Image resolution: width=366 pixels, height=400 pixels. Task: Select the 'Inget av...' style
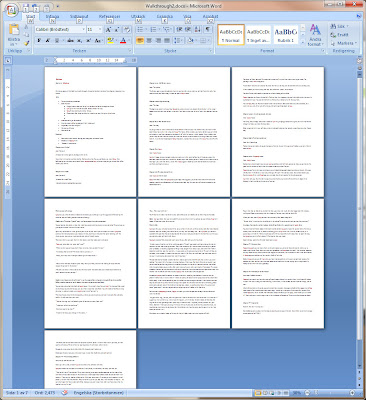(258, 35)
